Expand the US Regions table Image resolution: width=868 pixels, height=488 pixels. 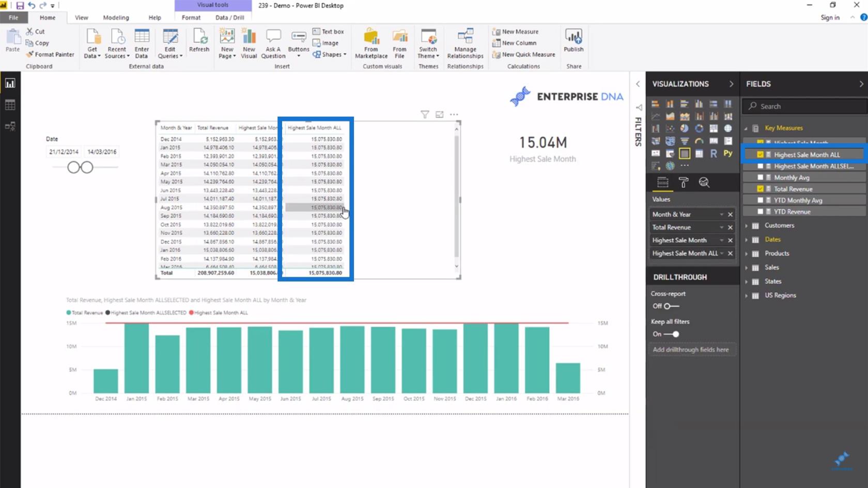[747, 295]
